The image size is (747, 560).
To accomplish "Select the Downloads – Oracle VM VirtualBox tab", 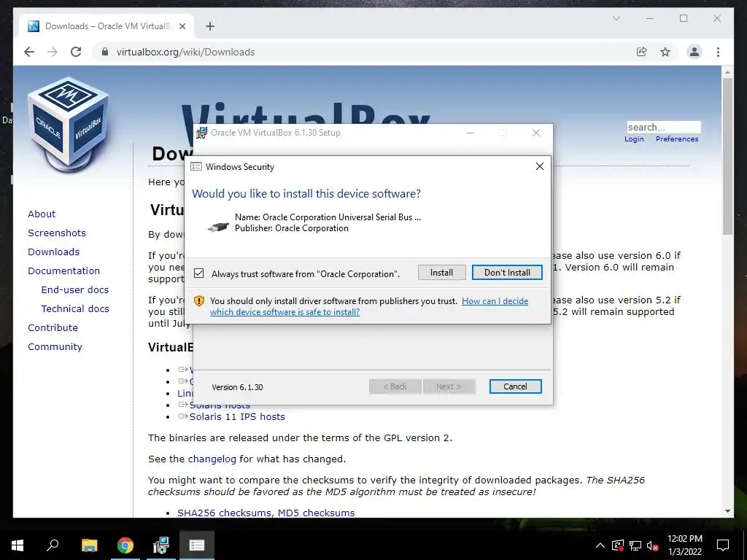I will point(107,26).
